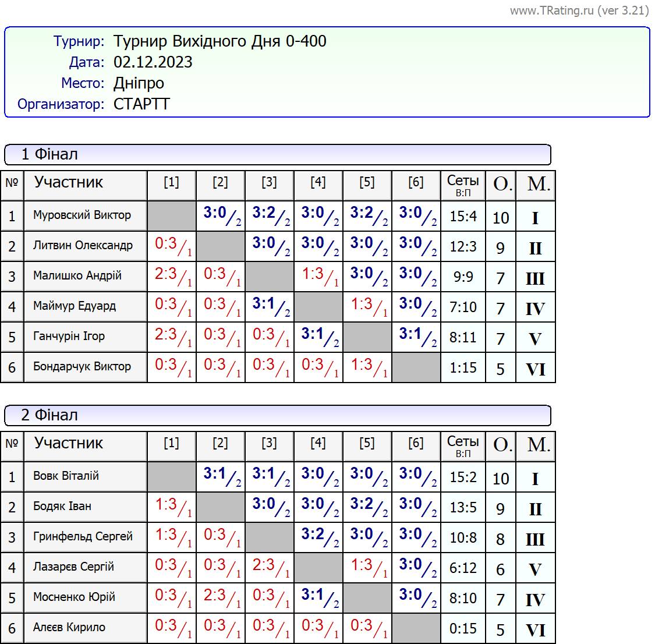Open Алєєв Кирило's player entry

pos(69,627)
